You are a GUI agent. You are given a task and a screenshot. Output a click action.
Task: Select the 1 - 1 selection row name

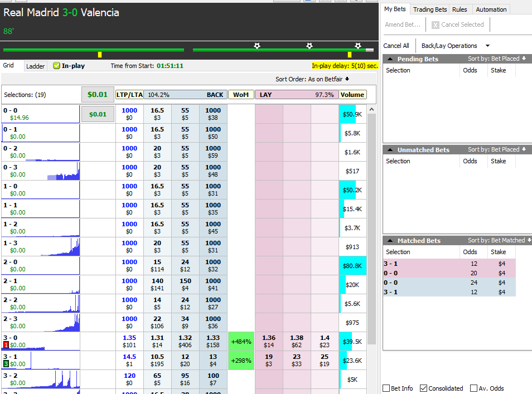[x=10, y=205]
